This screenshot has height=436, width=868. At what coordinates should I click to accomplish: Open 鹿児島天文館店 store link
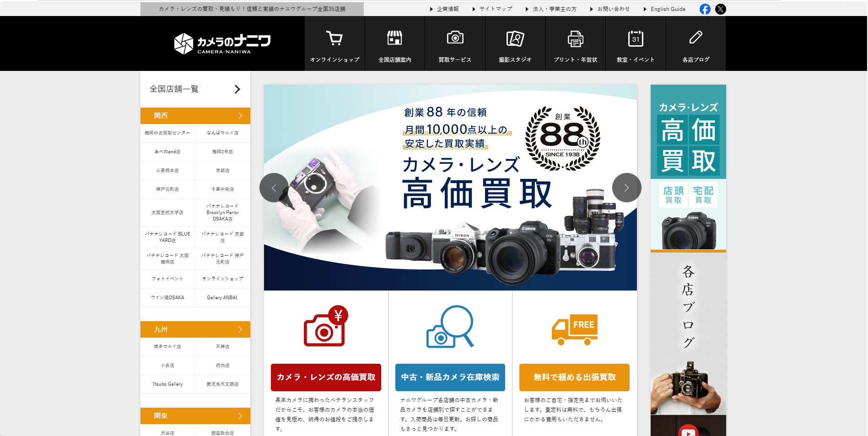(223, 384)
